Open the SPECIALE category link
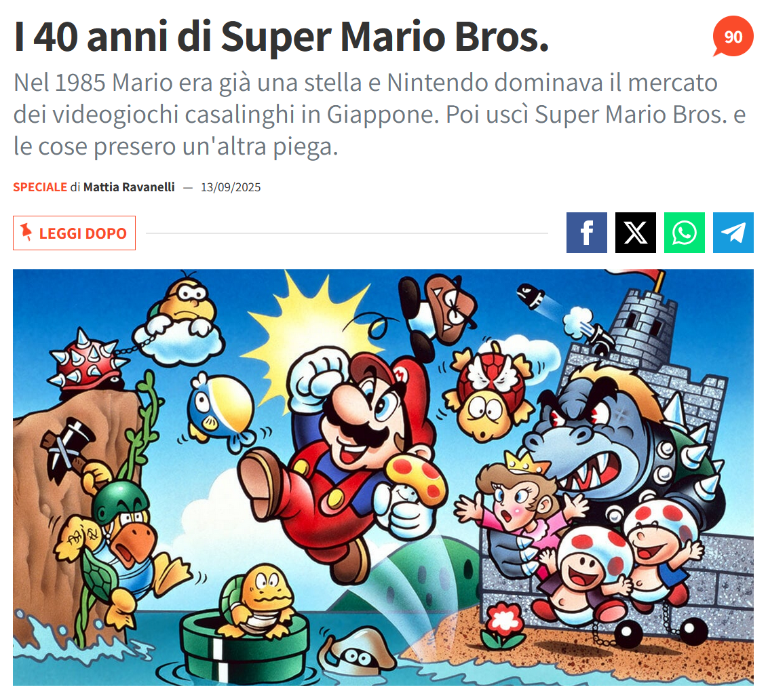768x700 pixels. pyautogui.click(x=40, y=187)
